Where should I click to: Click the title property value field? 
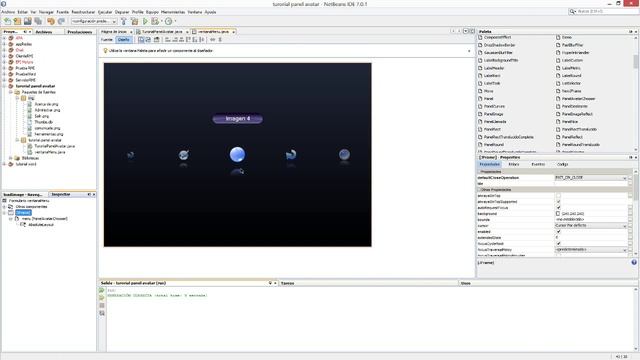coord(591,184)
